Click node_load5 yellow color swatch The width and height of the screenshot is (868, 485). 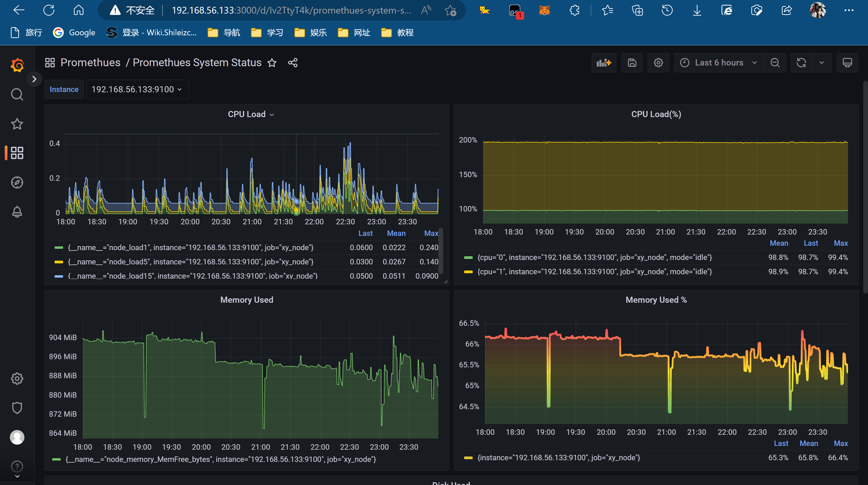pyautogui.click(x=59, y=262)
